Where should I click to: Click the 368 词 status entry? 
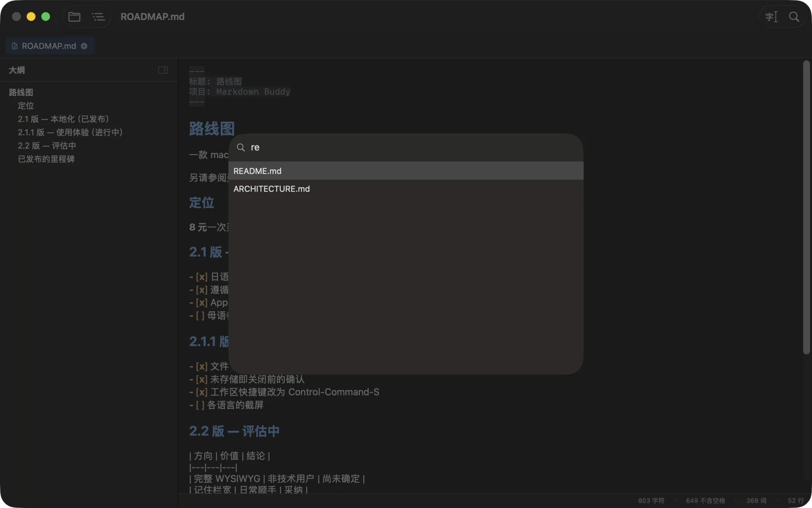(756, 501)
